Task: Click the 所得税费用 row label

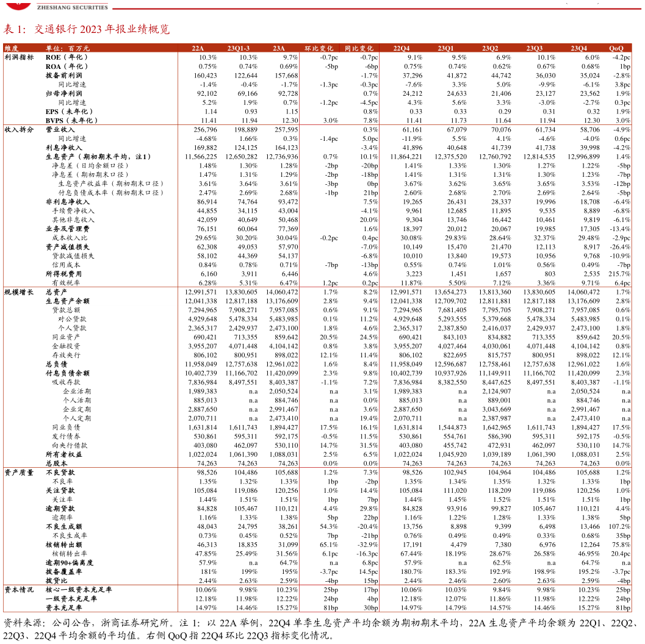Action: pyautogui.click(x=63, y=274)
